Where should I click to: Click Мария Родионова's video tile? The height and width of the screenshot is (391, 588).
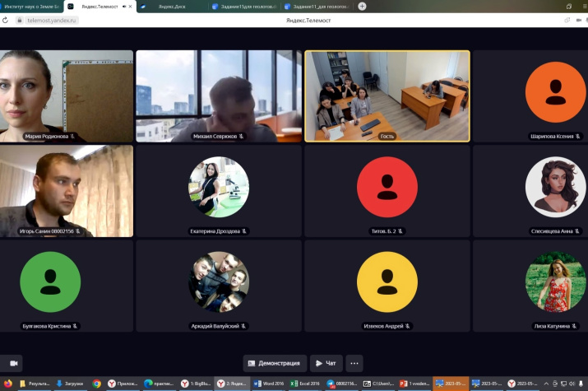pyautogui.click(x=66, y=95)
